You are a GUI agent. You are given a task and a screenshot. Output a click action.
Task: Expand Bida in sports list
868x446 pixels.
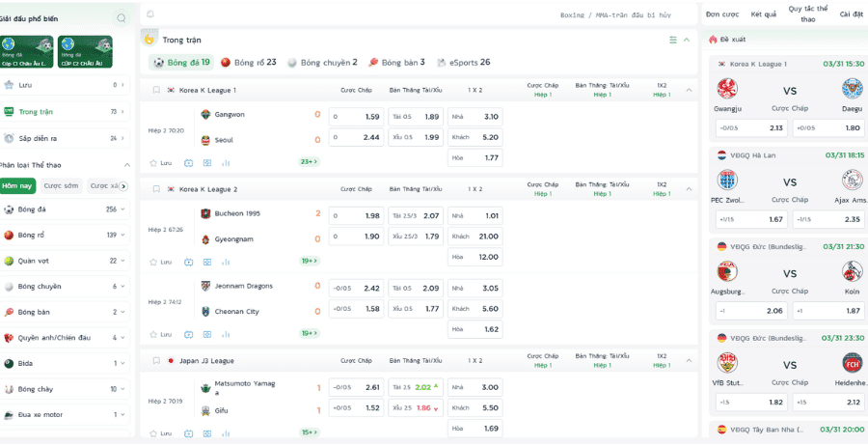click(x=65, y=363)
